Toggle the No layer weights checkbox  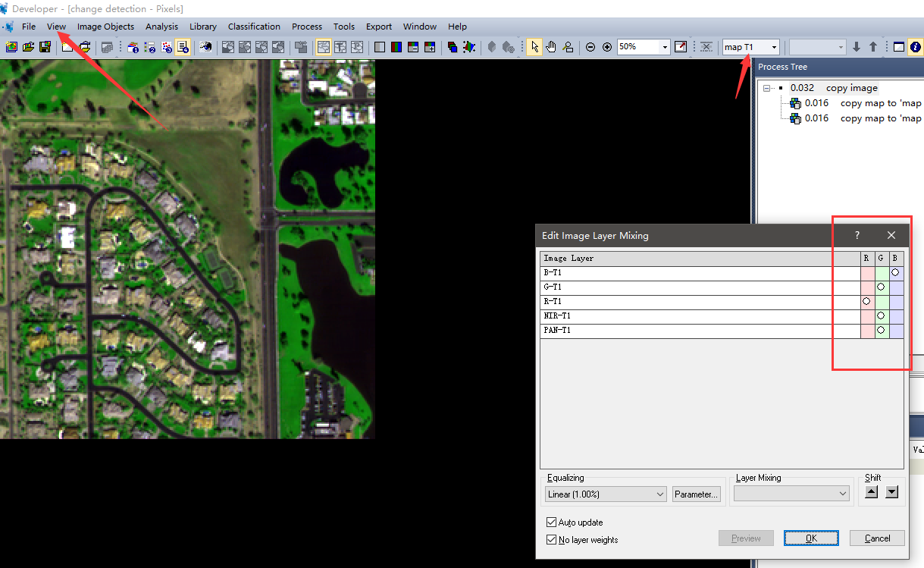pos(551,540)
